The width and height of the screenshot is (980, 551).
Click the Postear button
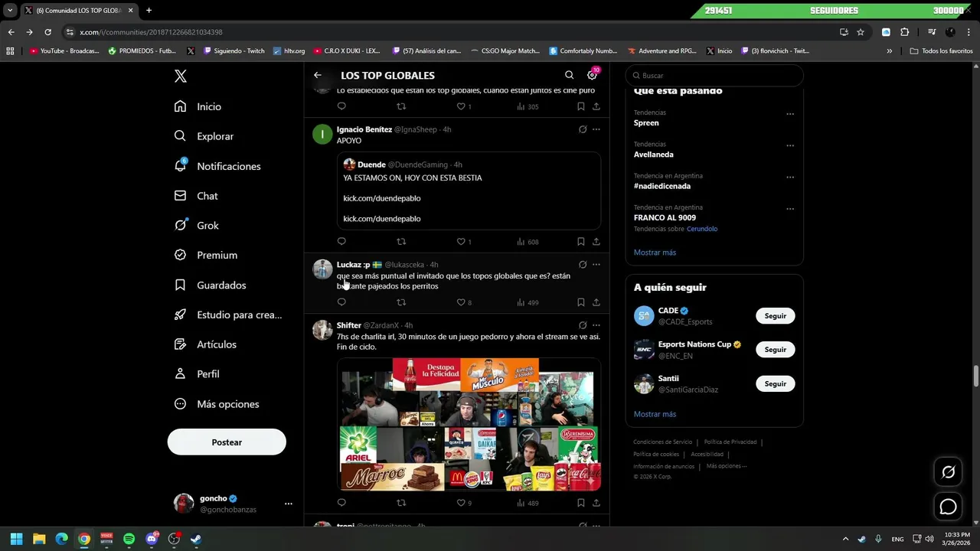(x=227, y=442)
